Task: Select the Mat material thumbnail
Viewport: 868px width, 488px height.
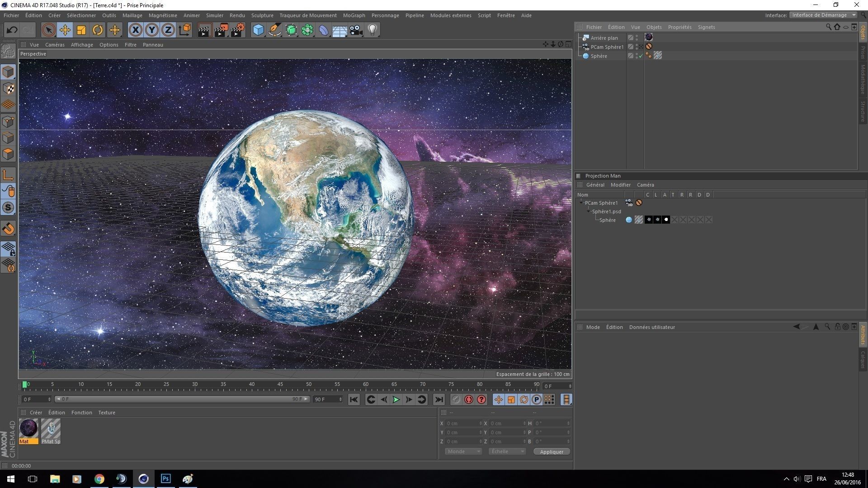Action: click(x=28, y=431)
